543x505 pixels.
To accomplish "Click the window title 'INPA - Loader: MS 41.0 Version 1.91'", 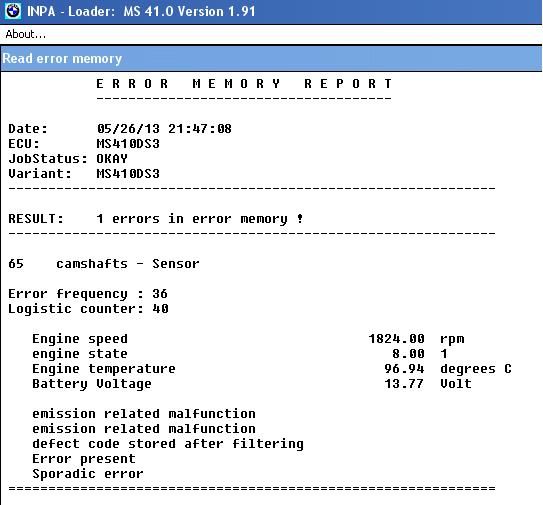I will [141, 11].
